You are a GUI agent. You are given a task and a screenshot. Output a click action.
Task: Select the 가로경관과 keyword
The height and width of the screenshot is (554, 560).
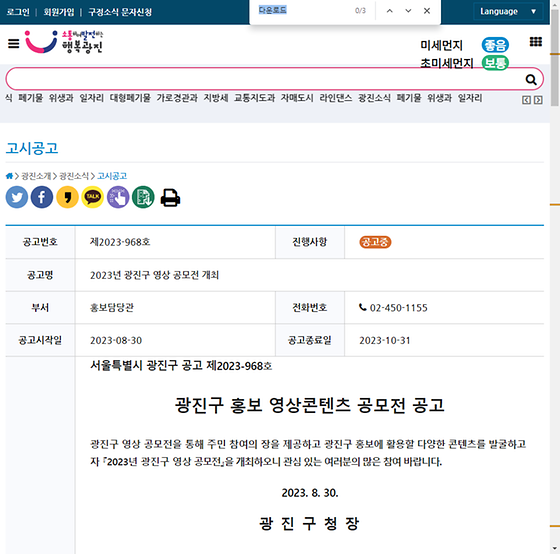coord(177,98)
